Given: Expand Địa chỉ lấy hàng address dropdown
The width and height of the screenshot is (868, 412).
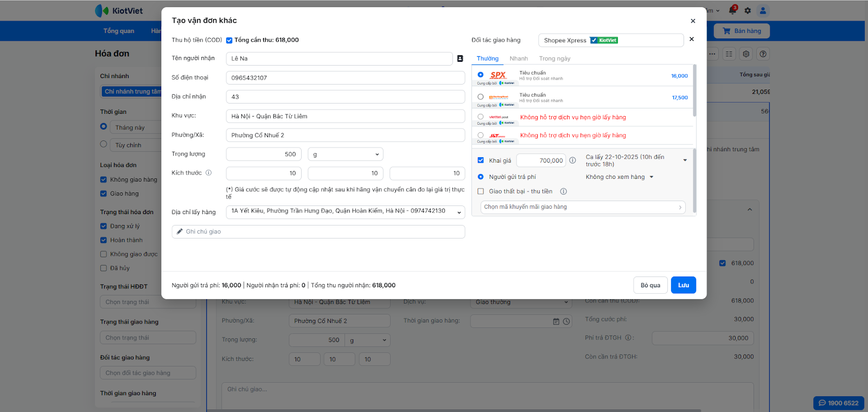Looking at the screenshot, I should pos(459,212).
